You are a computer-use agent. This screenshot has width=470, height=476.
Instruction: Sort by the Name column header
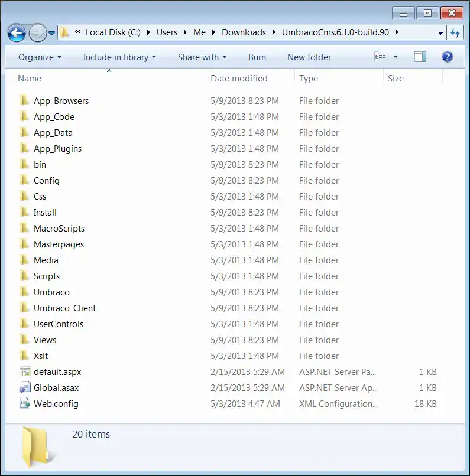(30, 79)
